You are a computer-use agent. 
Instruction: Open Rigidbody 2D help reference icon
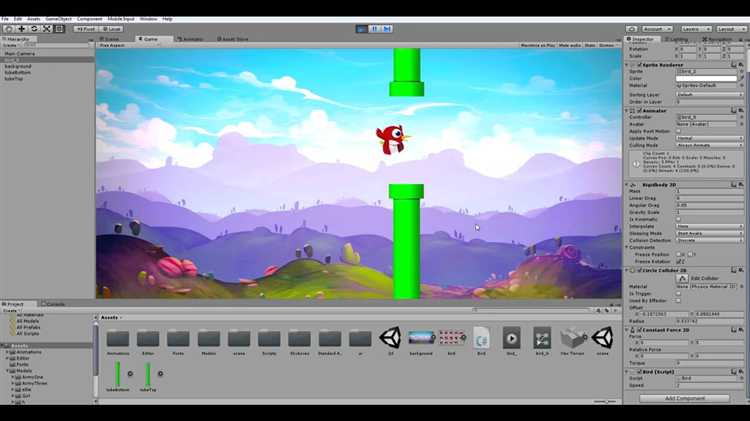734,185
